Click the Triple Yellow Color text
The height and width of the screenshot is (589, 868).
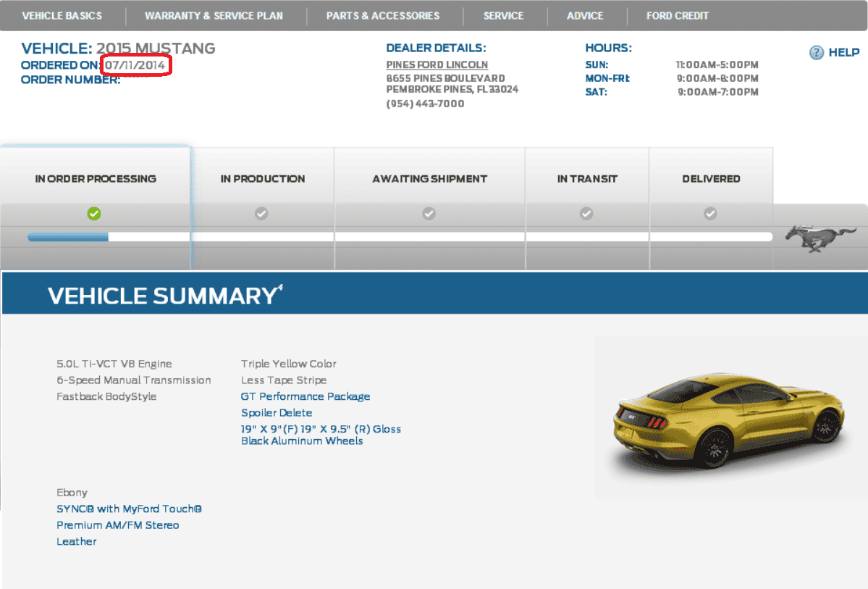click(x=288, y=364)
